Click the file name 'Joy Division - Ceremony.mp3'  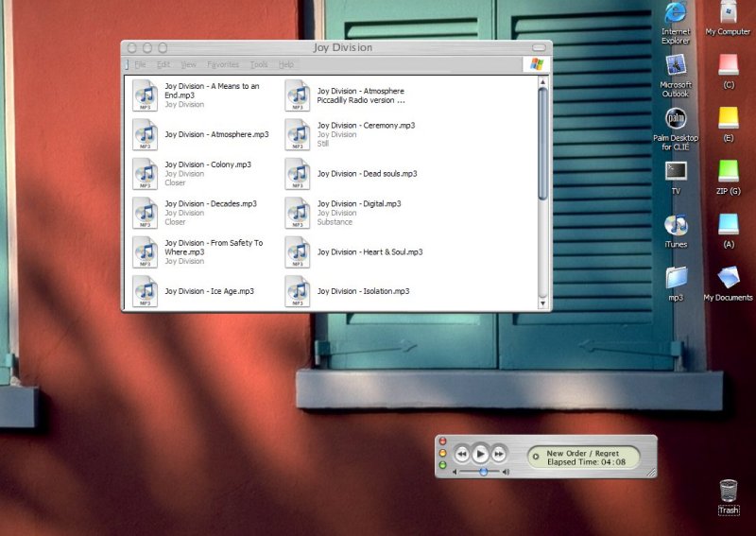click(x=366, y=126)
